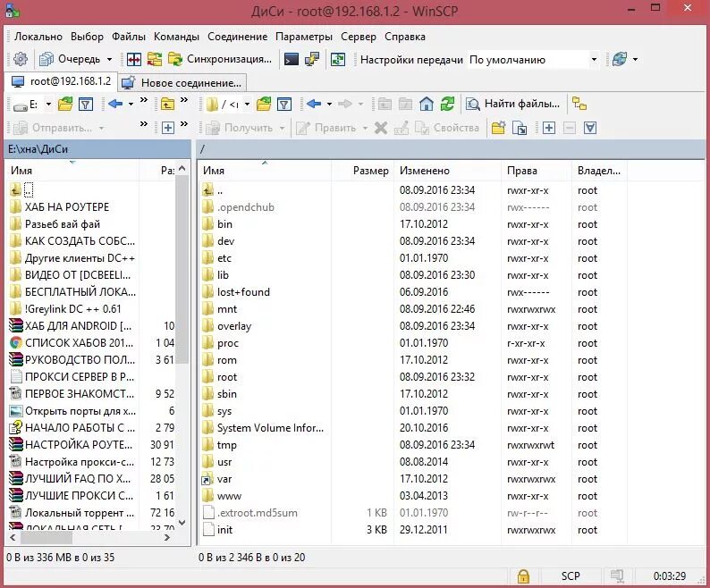Select the local file СПИСОК ХАБОВ 201...
Screen dimensions: 710x588
pos(80,343)
